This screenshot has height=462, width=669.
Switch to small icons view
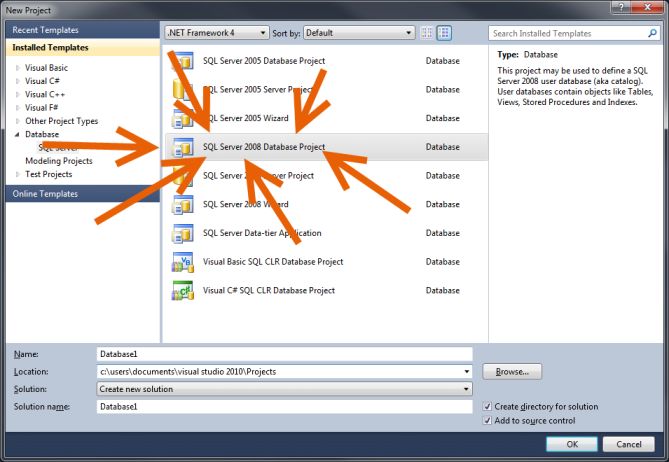(x=426, y=33)
